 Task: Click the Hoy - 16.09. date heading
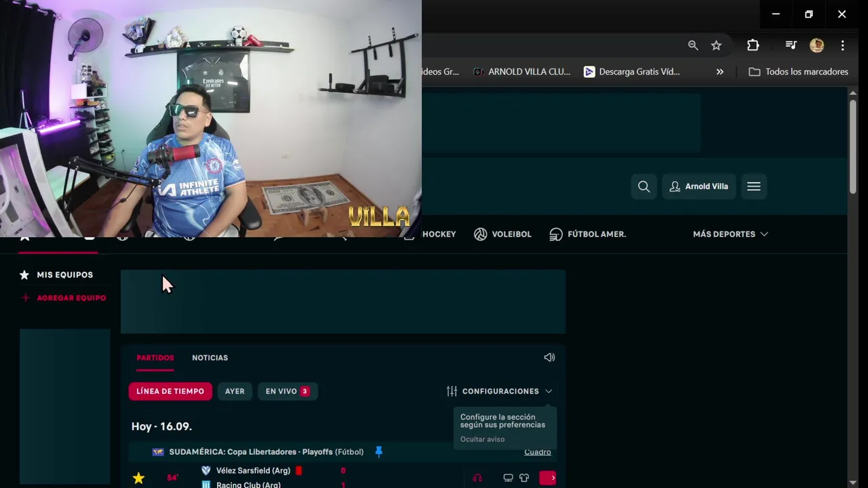click(161, 426)
